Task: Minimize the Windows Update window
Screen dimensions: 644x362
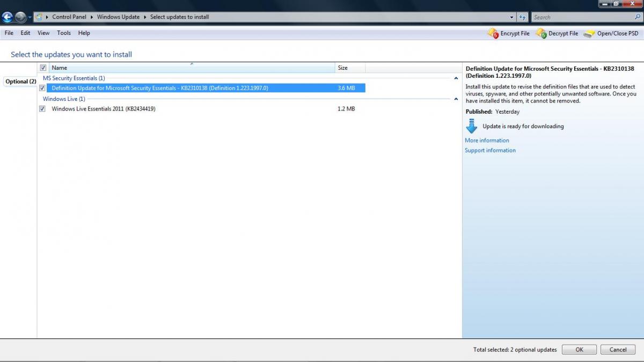Action: [604, 3]
